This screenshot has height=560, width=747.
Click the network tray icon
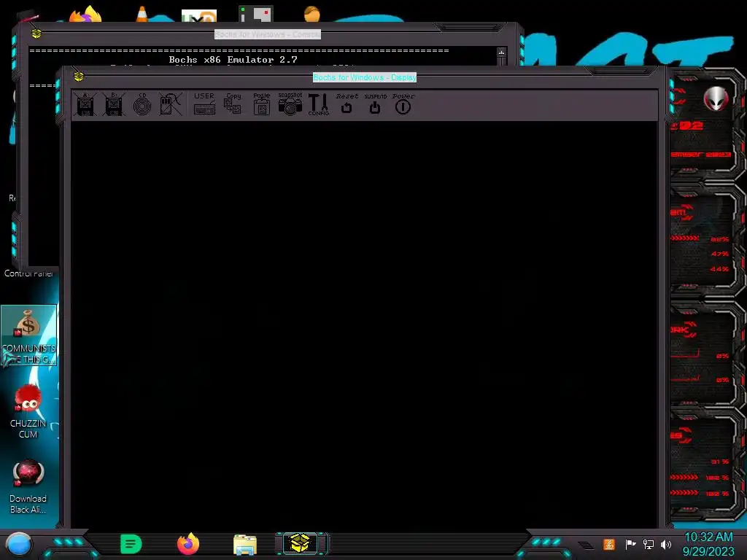[649, 544]
